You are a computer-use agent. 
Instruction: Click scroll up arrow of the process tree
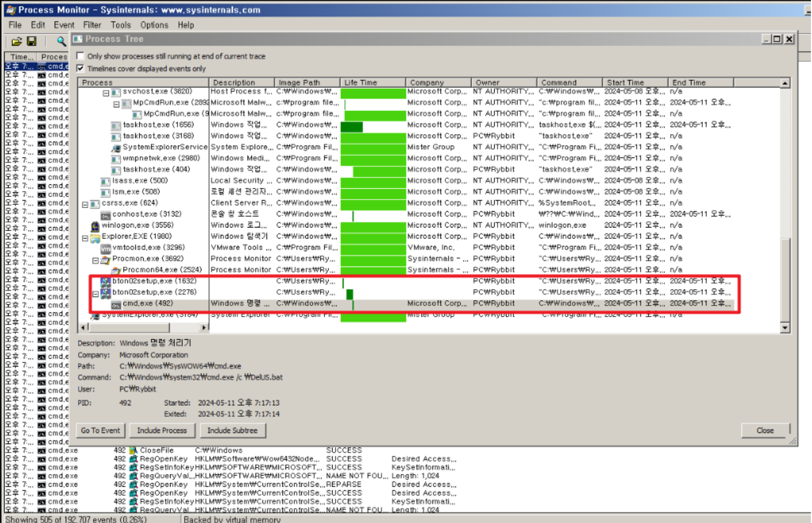click(x=785, y=83)
